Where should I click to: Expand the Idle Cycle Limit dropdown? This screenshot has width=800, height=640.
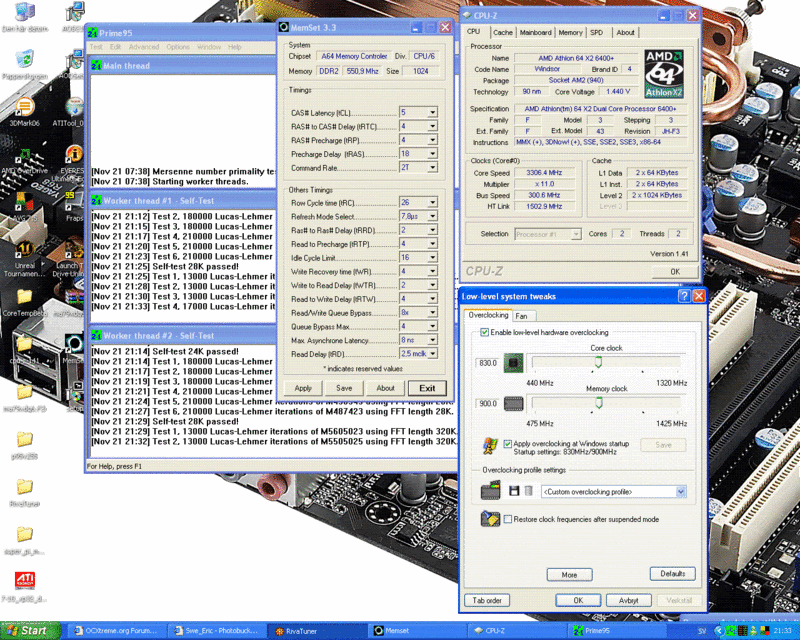tap(433, 257)
